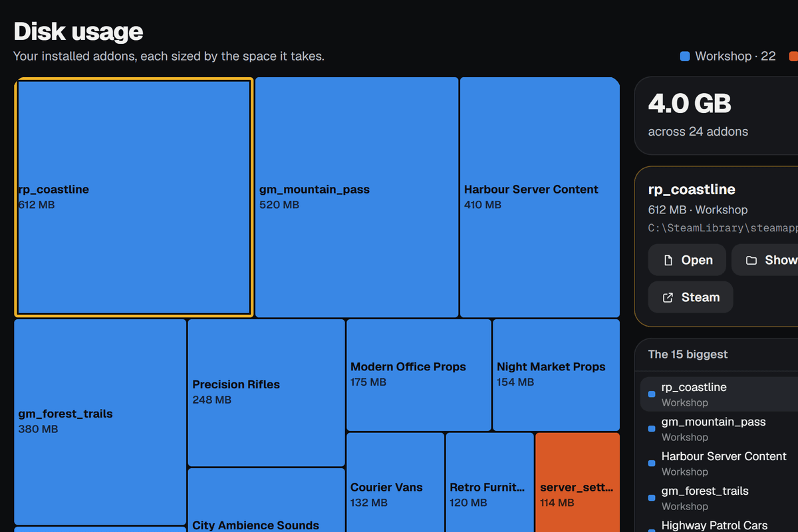798x532 pixels.
Task: Select the City Ambience Sounds tile
Action: point(267,500)
